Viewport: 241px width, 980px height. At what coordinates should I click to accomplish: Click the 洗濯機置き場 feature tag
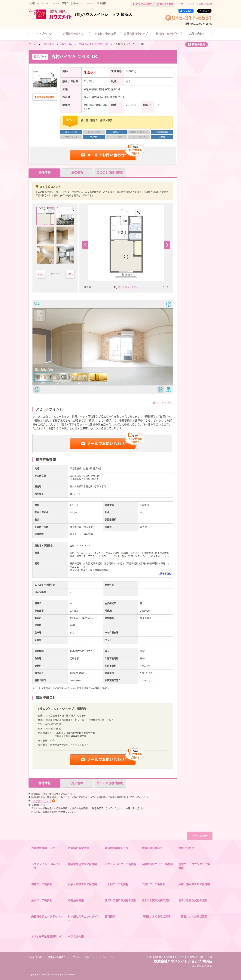click(x=162, y=132)
